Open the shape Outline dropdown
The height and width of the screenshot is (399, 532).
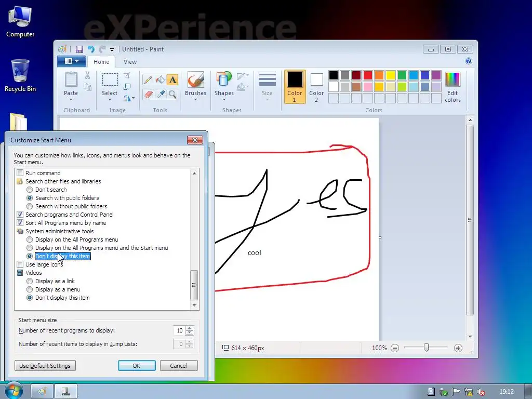click(x=243, y=75)
